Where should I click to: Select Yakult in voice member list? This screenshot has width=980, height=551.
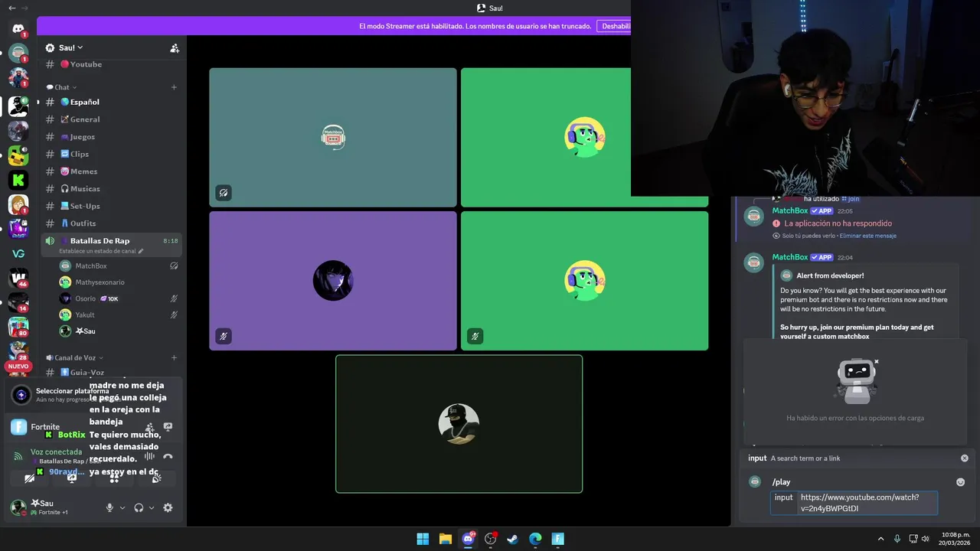119,315
